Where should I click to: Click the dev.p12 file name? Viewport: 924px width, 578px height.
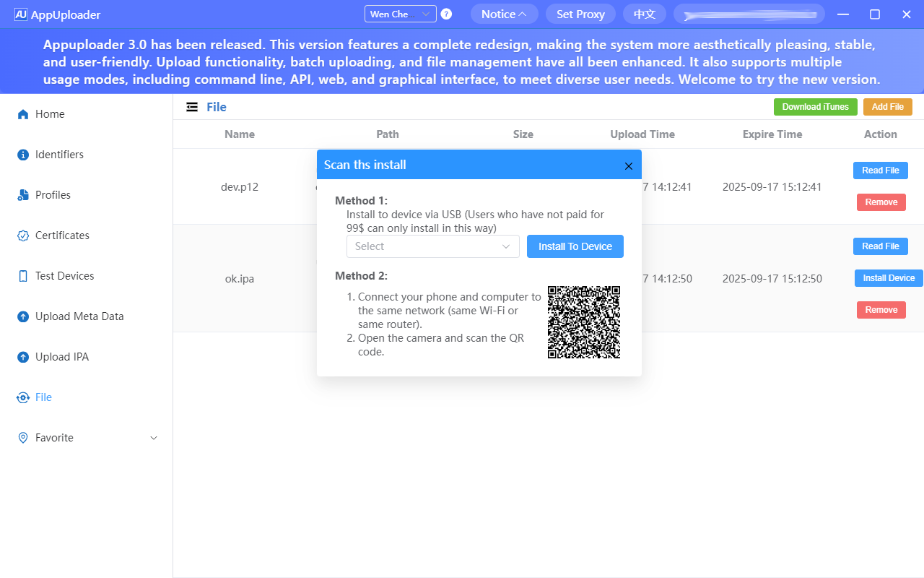point(240,187)
